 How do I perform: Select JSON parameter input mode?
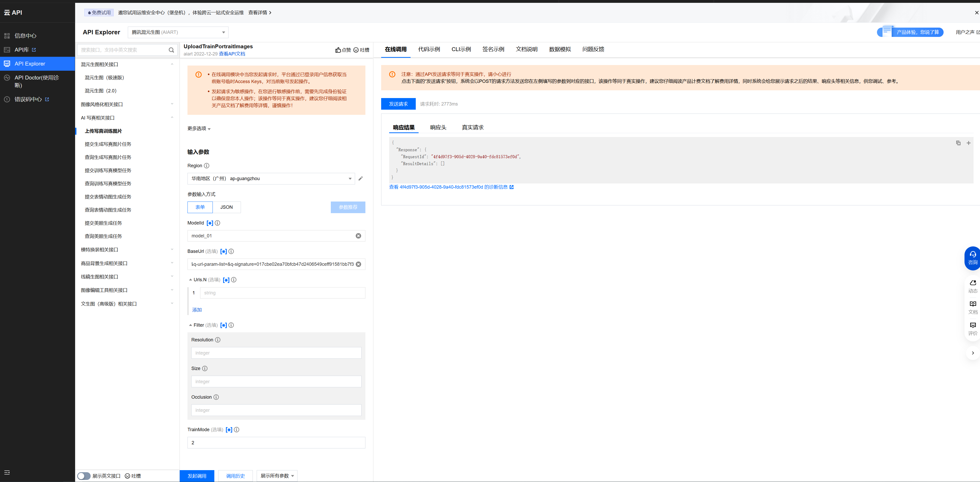[227, 207]
